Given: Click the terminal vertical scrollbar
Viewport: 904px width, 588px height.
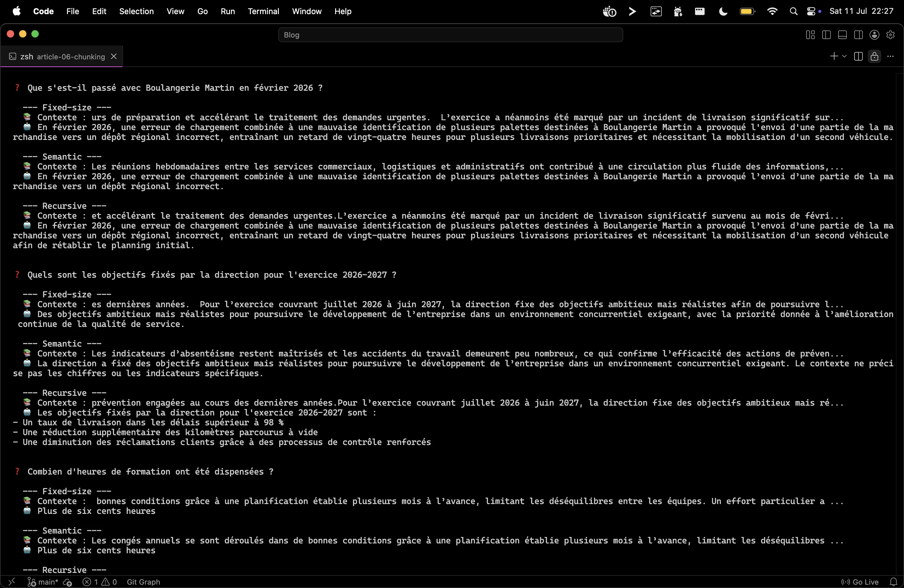Looking at the screenshot, I should (899, 324).
